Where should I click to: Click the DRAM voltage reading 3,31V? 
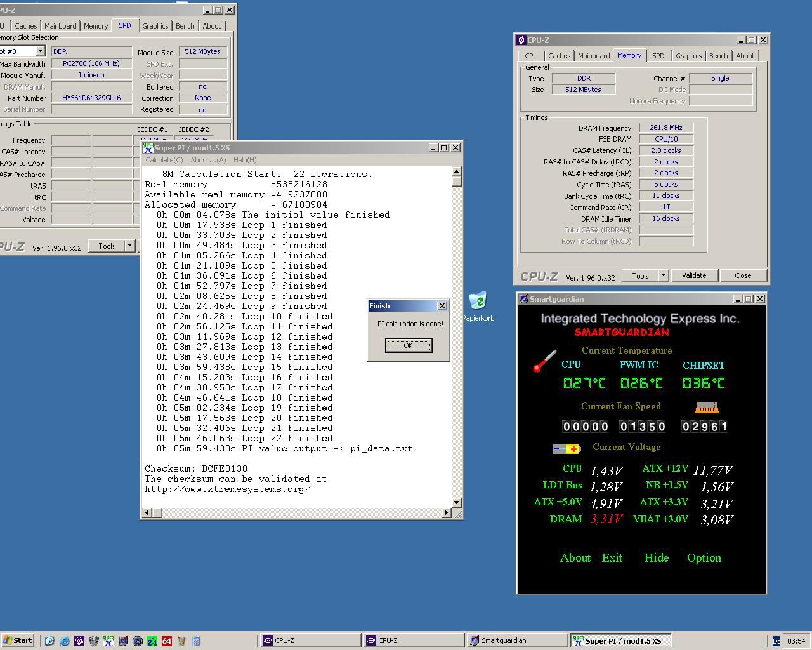click(x=606, y=519)
